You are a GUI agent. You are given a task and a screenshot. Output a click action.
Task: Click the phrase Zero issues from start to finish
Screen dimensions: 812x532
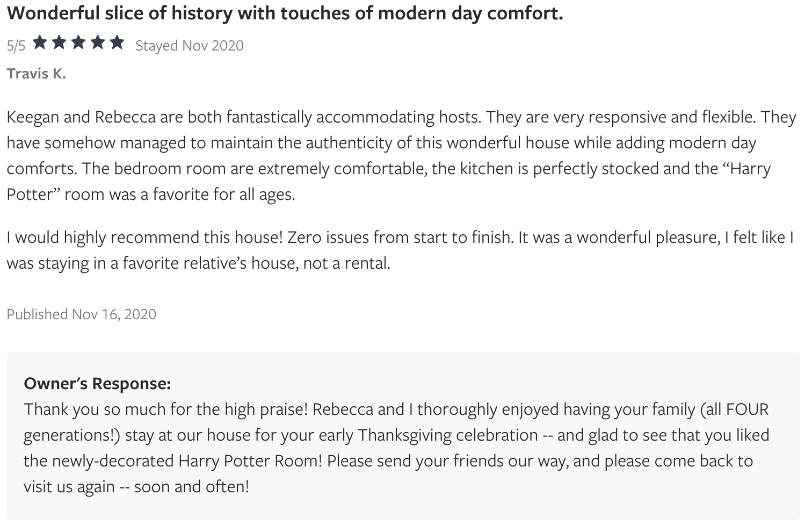pos(400,237)
